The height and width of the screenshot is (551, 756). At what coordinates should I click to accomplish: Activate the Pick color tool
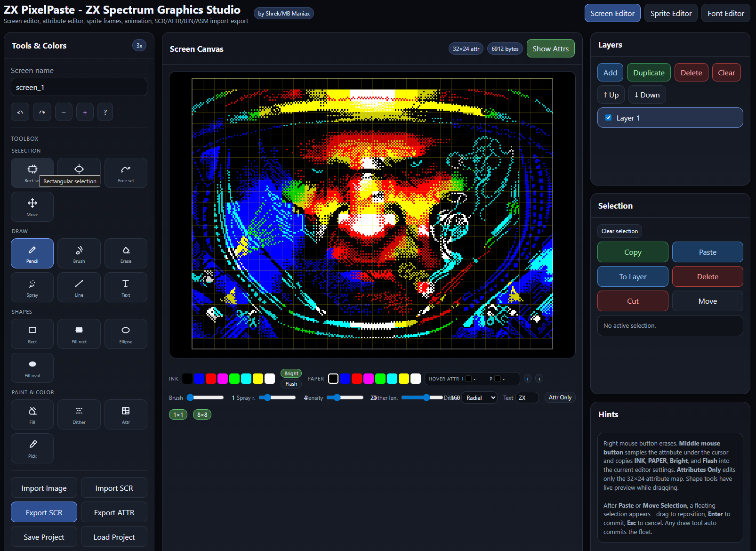[32, 448]
